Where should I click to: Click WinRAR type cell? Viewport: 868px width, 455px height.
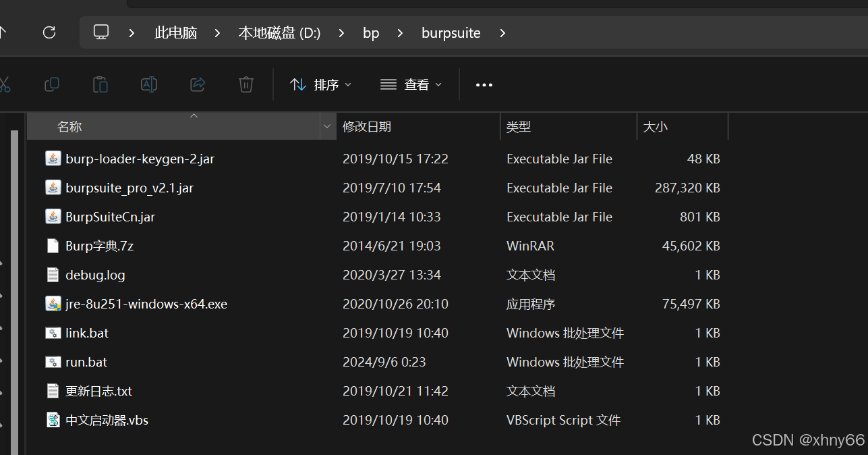tap(531, 246)
